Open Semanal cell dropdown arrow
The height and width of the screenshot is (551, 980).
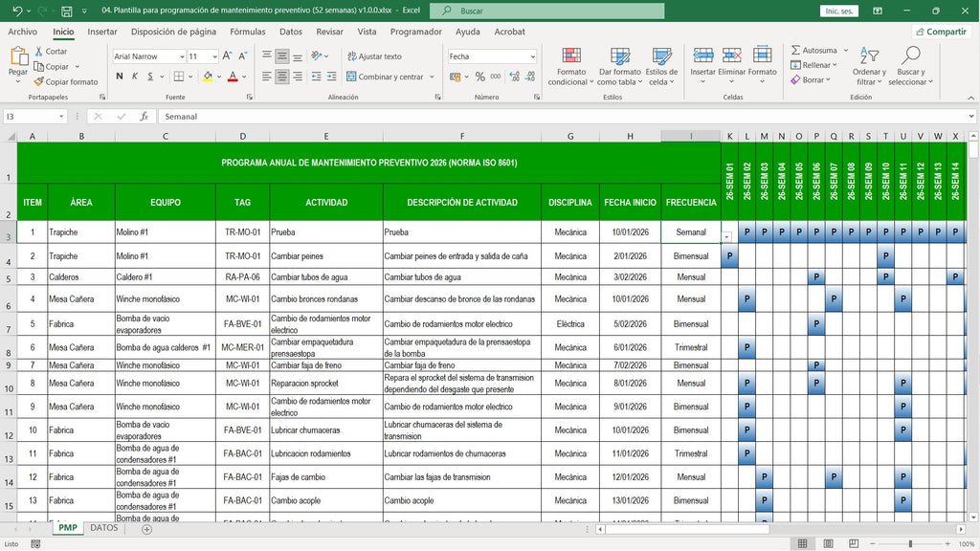point(726,237)
